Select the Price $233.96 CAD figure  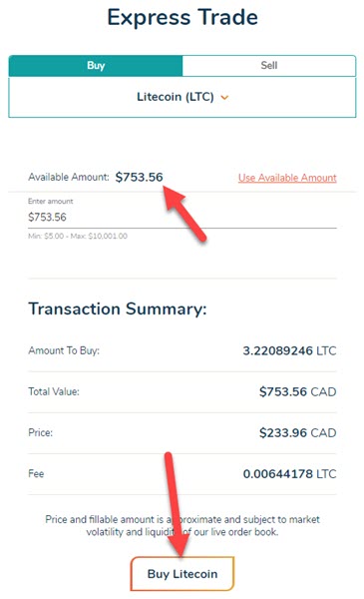pyautogui.click(x=297, y=433)
